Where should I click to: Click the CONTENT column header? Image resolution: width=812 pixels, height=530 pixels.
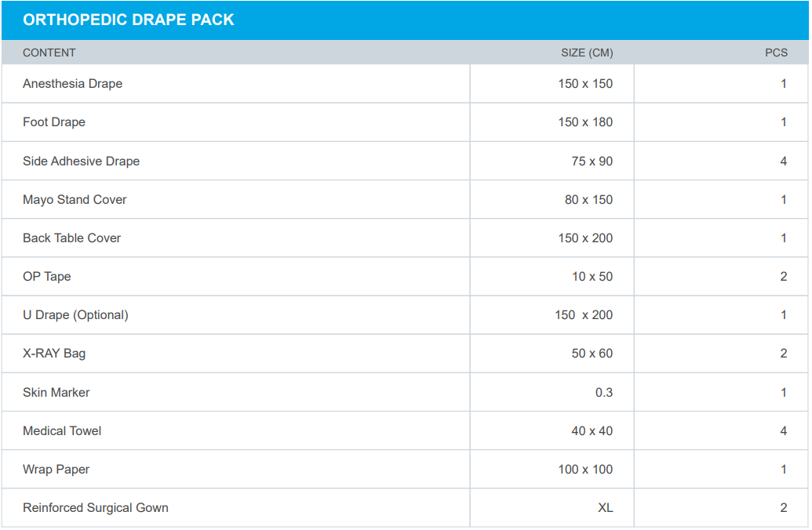click(x=49, y=53)
